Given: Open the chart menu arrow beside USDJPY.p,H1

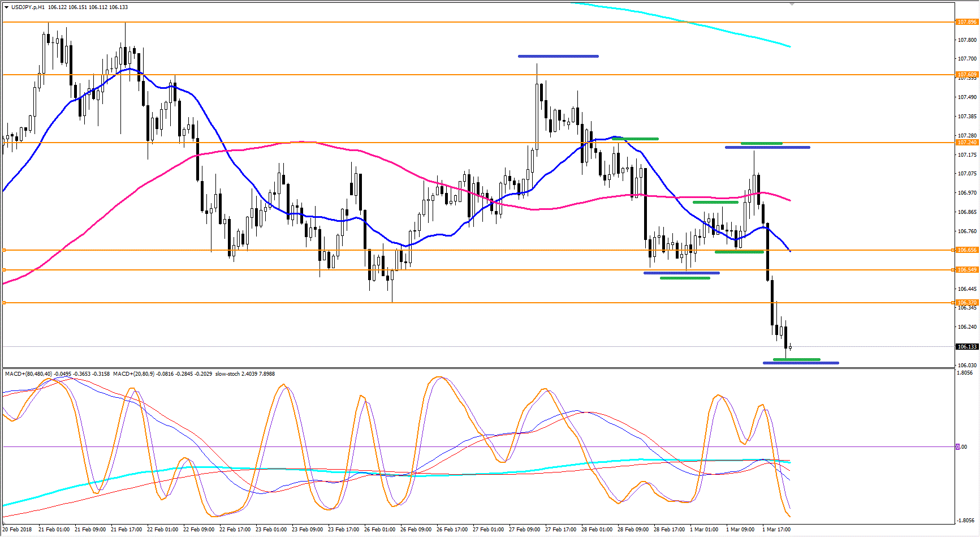Looking at the screenshot, I should 6,7.
